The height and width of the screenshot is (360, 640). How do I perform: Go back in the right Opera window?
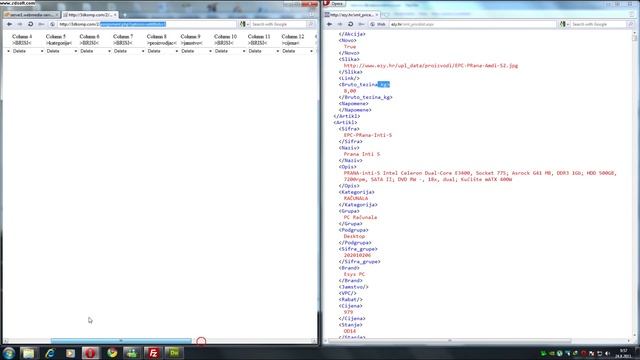329,24
